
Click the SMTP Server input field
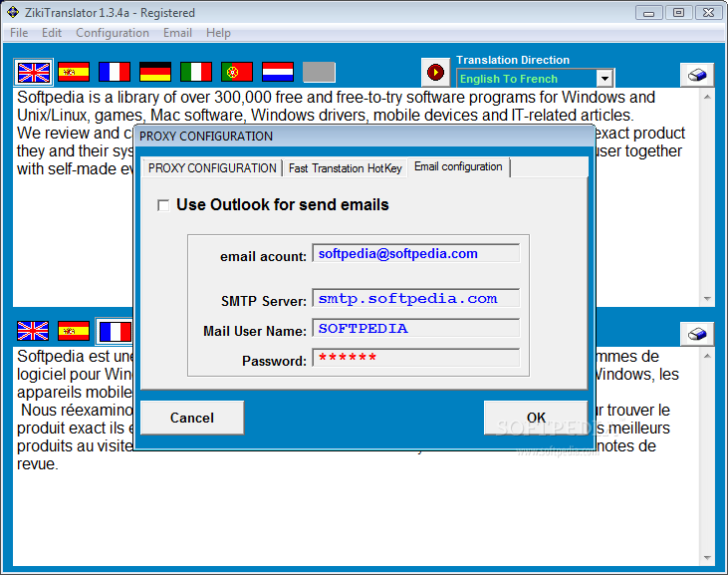pos(416,298)
